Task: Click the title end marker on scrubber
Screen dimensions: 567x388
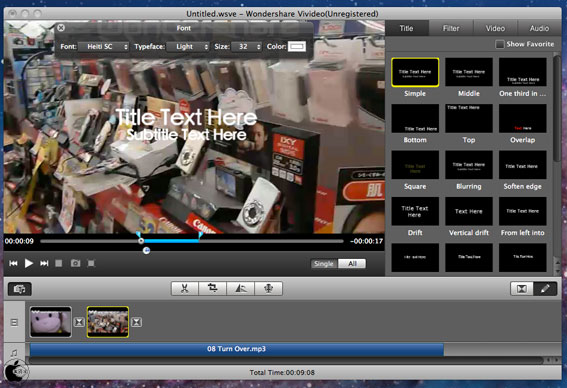Action: 200,235
